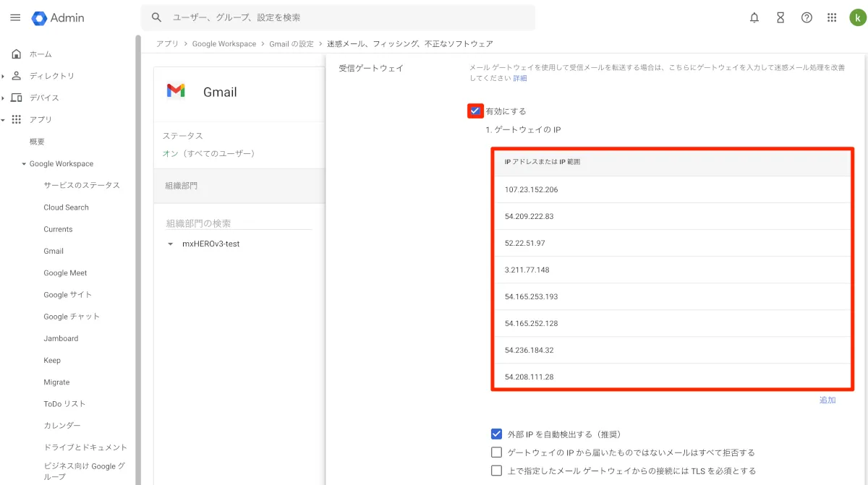Open Google サイト in sidebar
Image resolution: width=868 pixels, height=485 pixels.
pos(68,295)
